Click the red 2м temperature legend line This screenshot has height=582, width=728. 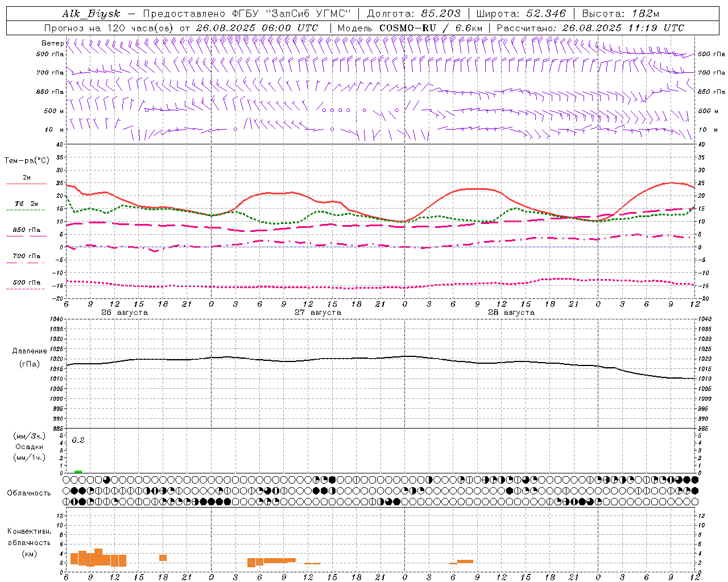[x=26, y=184]
